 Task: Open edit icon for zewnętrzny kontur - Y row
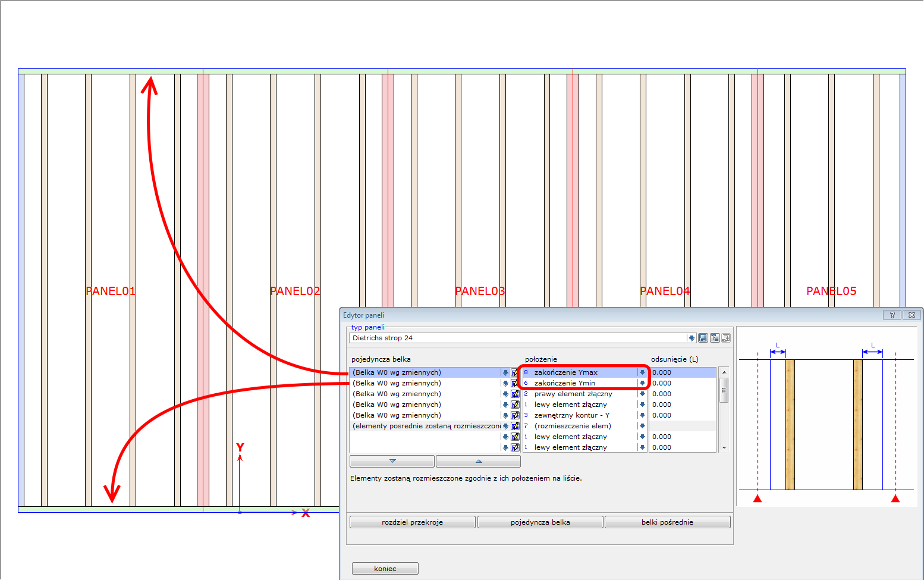pos(515,416)
